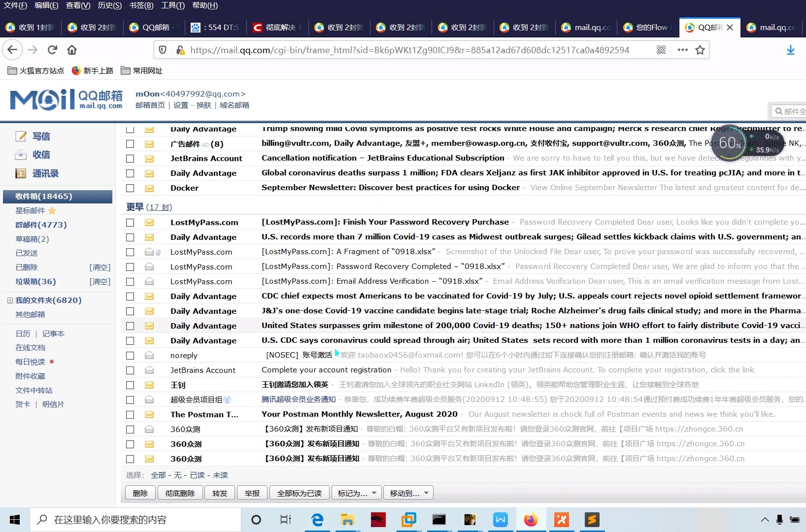Open the XMind icon on taskbar
This screenshot has width=806, height=532.
[562, 520]
